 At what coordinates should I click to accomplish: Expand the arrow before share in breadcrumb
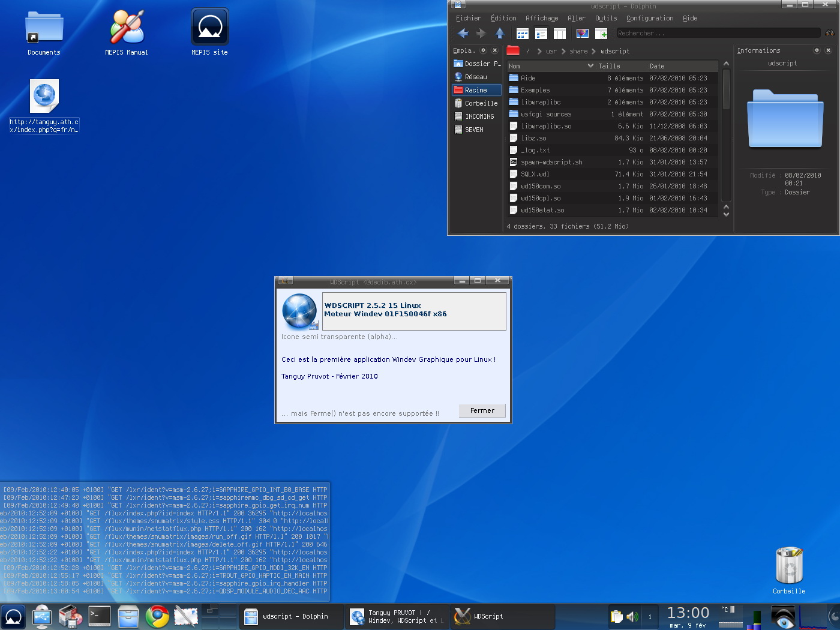coord(563,51)
